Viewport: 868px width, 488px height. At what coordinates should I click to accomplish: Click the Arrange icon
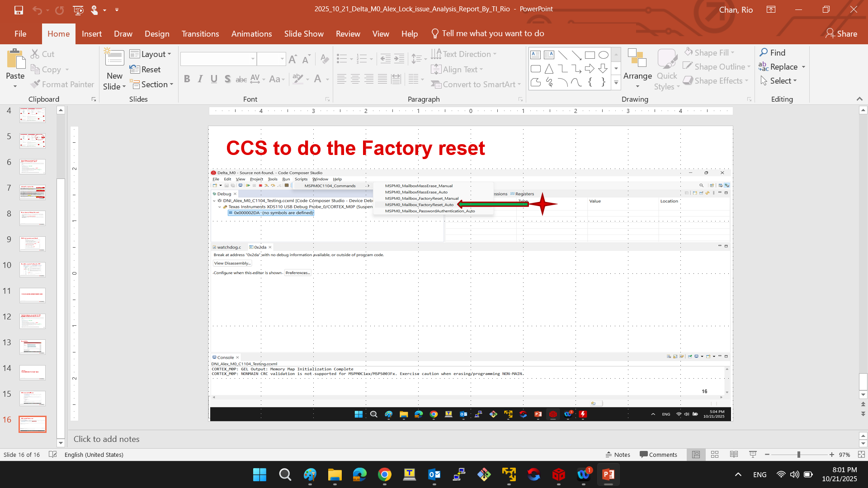tap(637, 60)
